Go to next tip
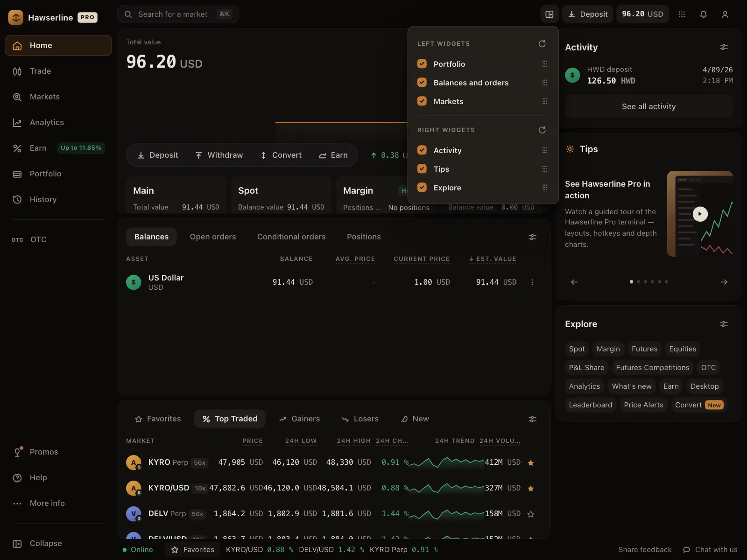747x560 pixels. [x=724, y=282]
